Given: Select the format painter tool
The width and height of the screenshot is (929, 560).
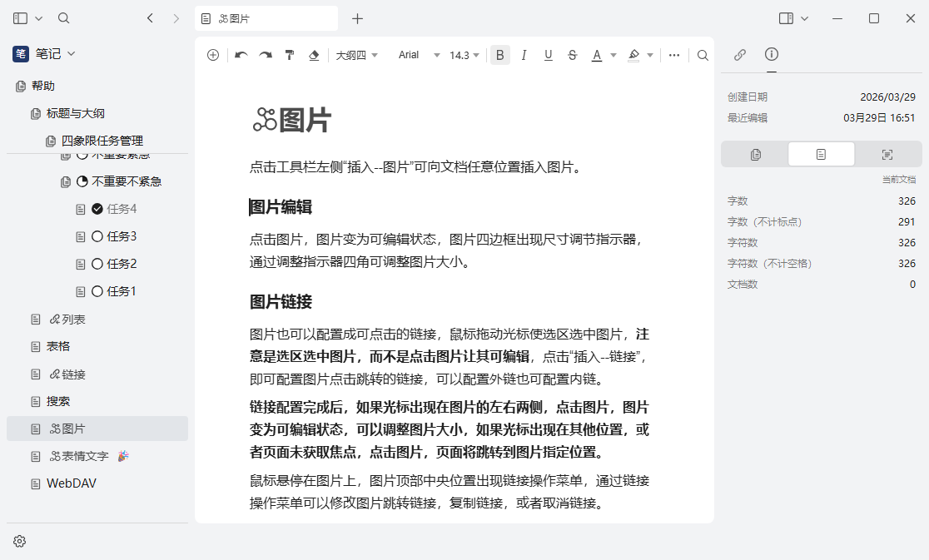Looking at the screenshot, I should click(x=289, y=54).
